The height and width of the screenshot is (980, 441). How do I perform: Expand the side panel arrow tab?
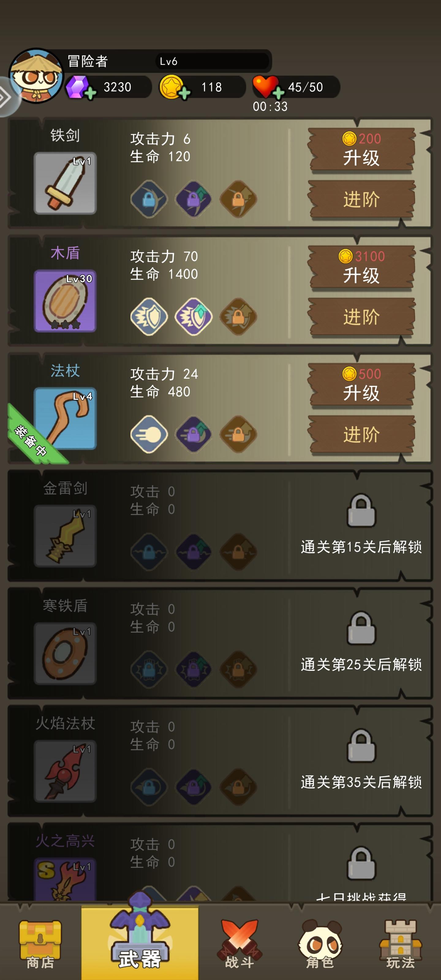click(x=8, y=97)
